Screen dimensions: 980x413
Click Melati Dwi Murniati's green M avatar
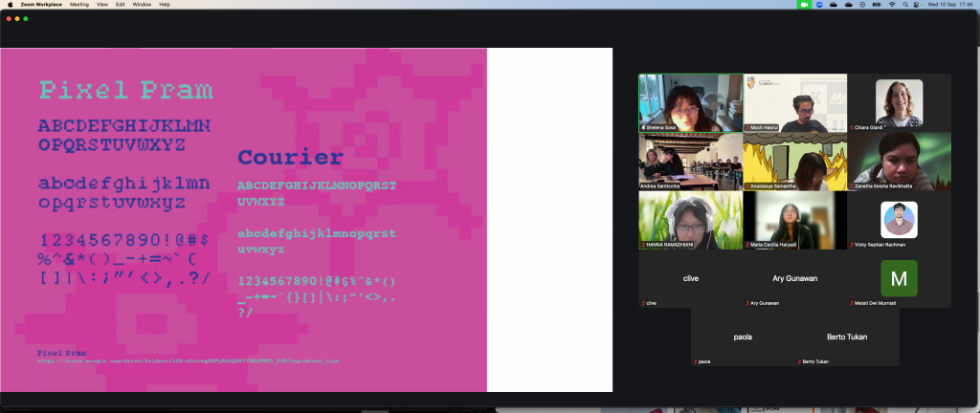point(899,277)
